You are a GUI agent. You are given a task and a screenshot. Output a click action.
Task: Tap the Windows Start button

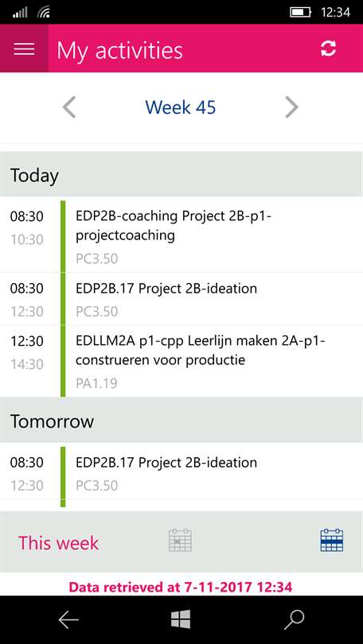click(x=181, y=619)
